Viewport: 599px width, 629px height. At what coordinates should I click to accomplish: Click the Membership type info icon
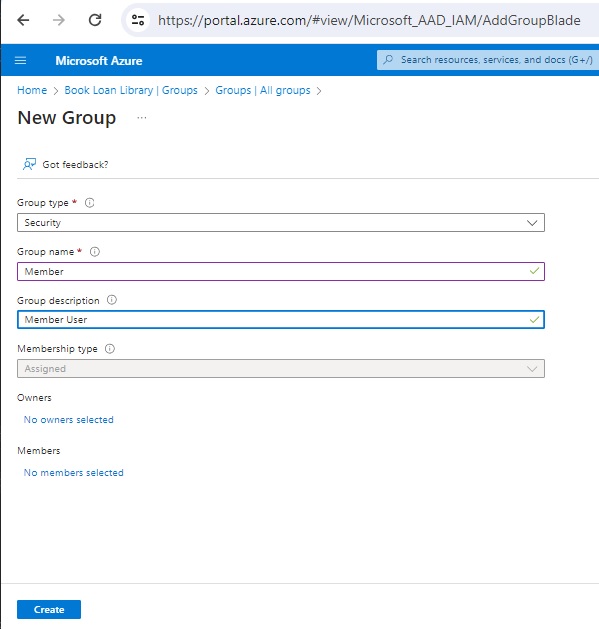click(110, 349)
